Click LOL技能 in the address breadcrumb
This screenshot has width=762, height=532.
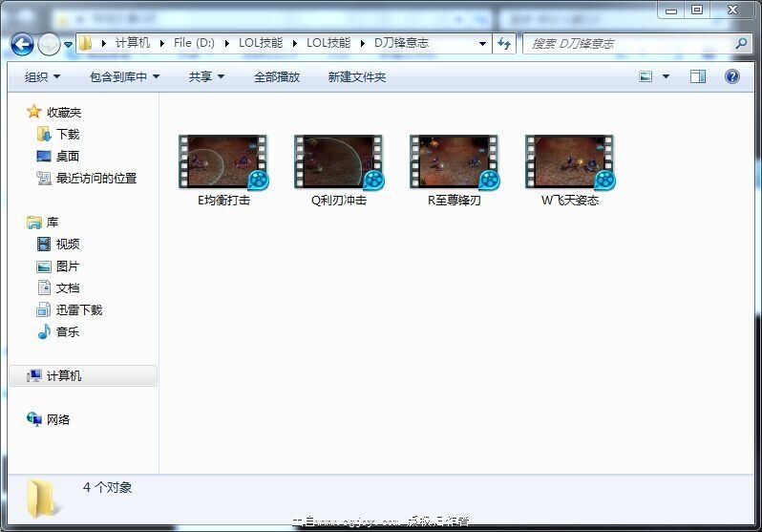tap(261, 43)
